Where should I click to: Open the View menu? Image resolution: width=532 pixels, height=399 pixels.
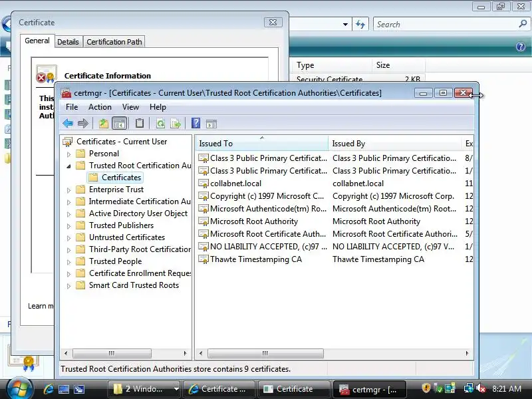[130, 107]
